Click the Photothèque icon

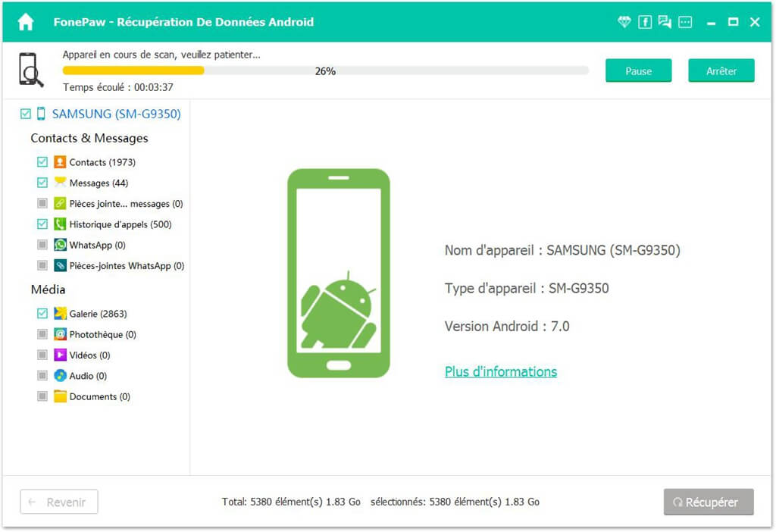60,334
